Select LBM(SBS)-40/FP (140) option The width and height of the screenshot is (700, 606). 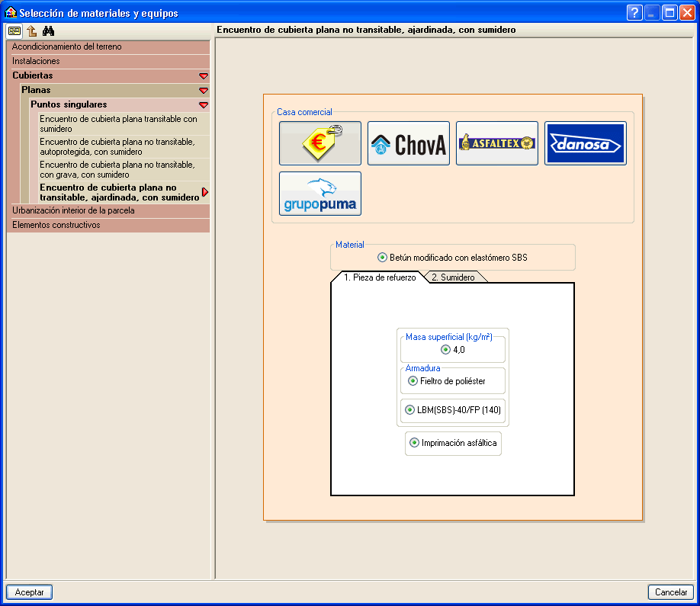click(x=453, y=409)
